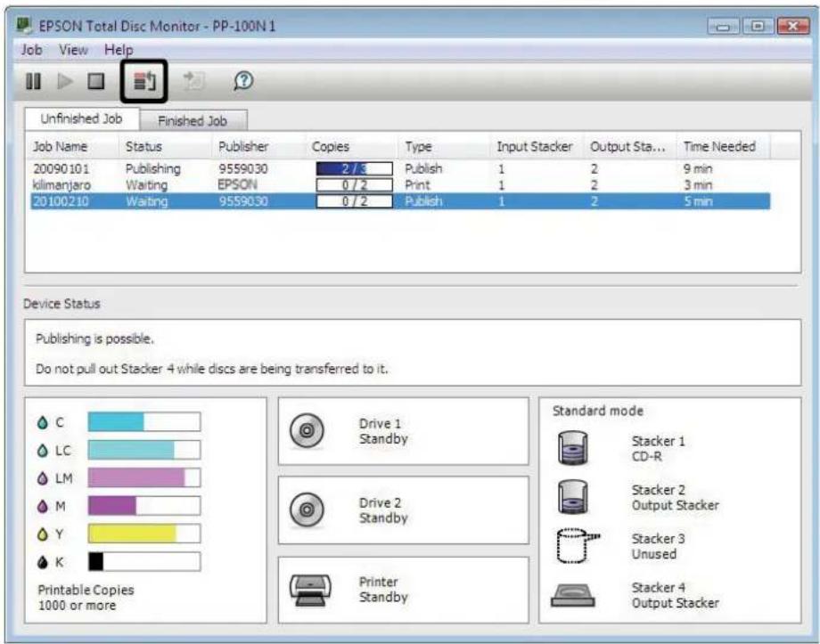The image size is (820, 644).
Task: Click the Time Needed column header
Action: click(x=723, y=146)
